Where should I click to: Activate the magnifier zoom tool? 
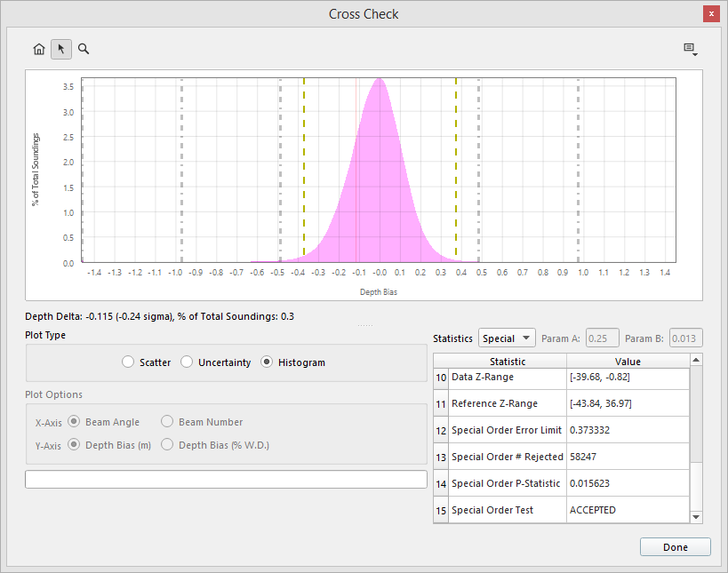click(x=84, y=49)
